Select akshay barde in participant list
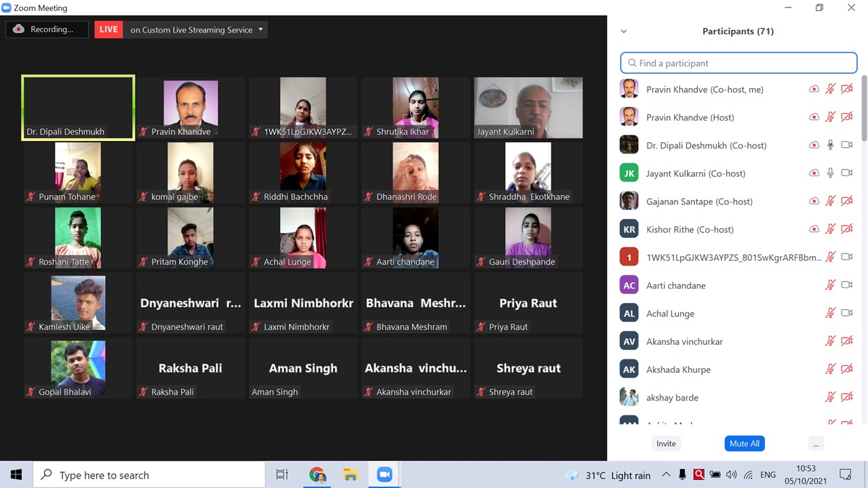Viewport: 868px width, 488px height. coord(672,397)
